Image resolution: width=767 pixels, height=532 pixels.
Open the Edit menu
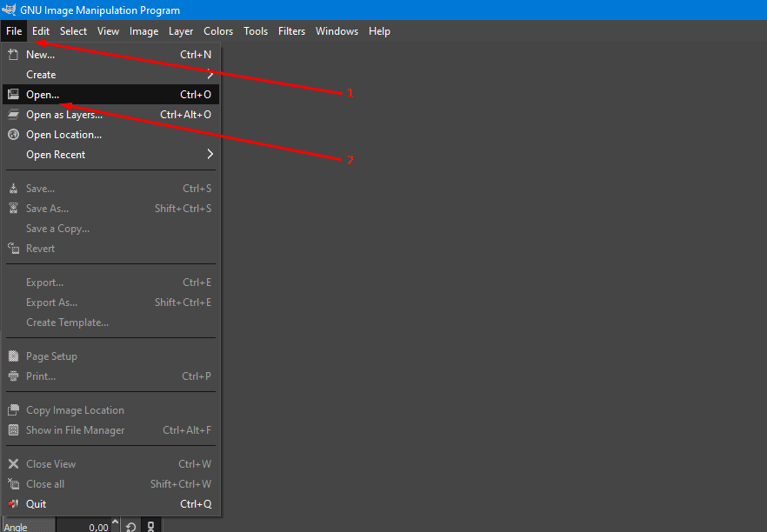pyautogui.click(x=41, y=31)
